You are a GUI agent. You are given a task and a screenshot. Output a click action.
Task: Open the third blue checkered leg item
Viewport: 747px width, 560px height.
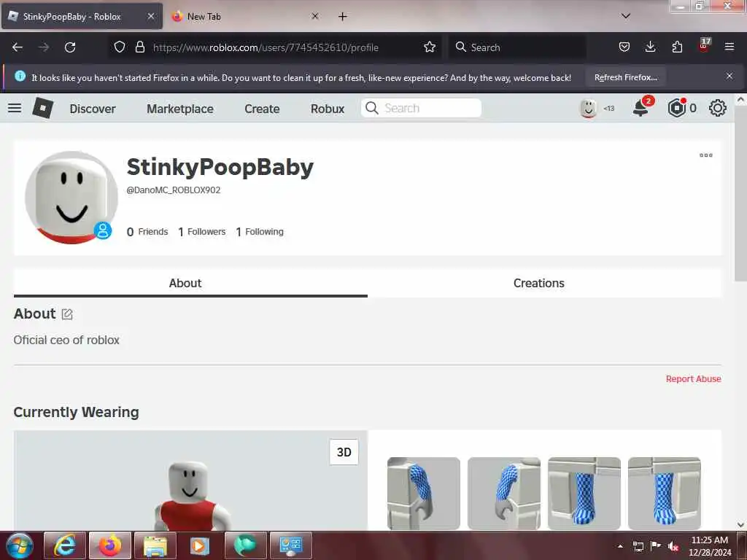point(584,494)
